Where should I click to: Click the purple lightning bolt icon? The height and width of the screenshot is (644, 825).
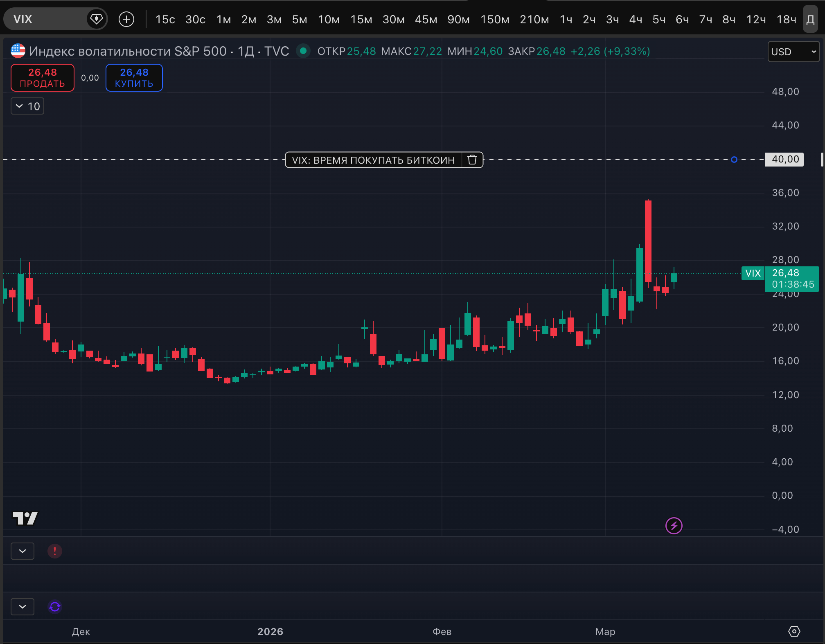[674, 526]
